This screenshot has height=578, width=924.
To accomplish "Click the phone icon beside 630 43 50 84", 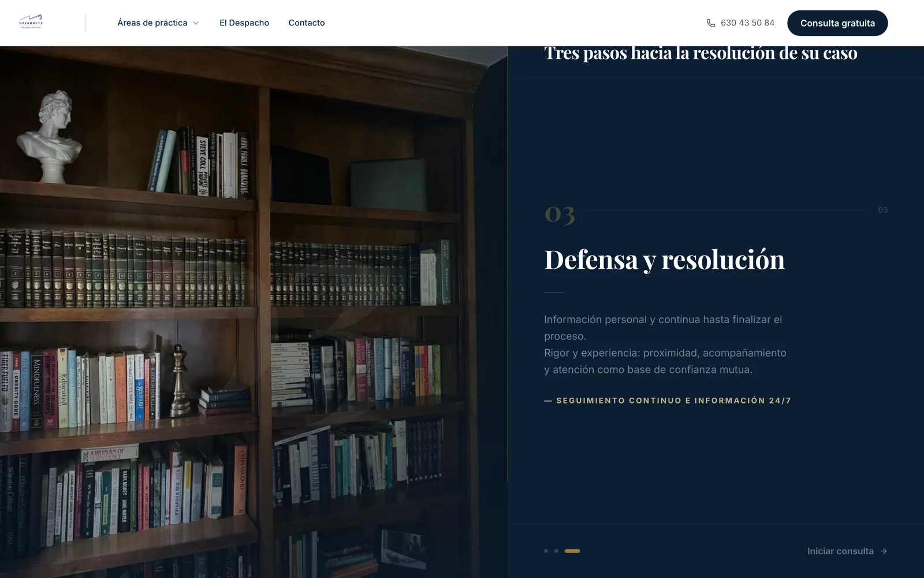I will click(x=711, y=23).
